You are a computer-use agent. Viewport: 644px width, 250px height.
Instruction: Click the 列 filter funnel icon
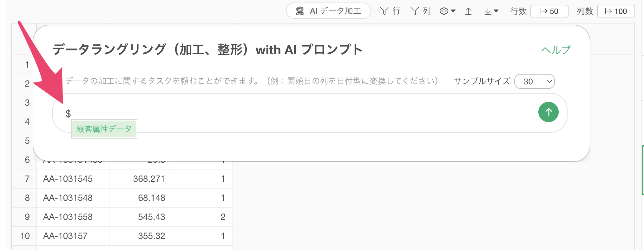point(415,11)
